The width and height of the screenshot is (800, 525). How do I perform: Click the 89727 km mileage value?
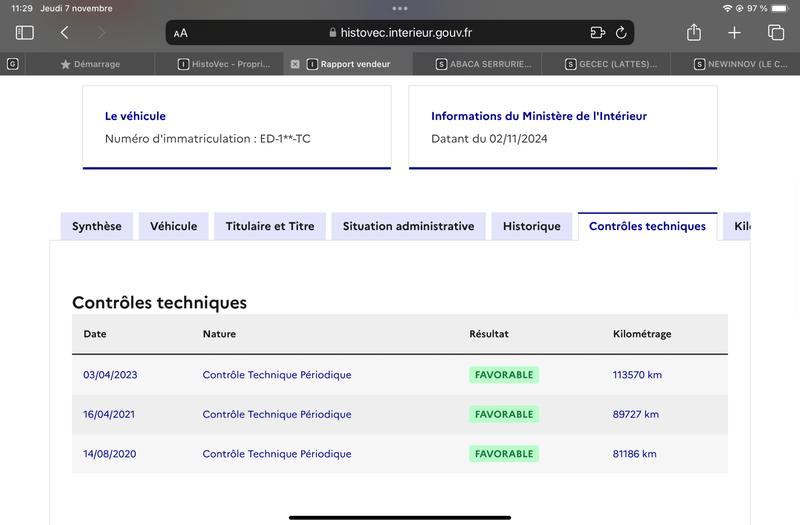636,414
